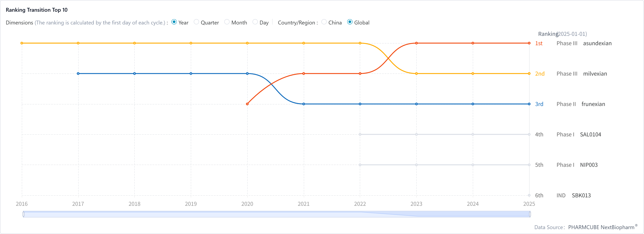Viewport: 644px width, 234px height.
Task: Click SAL0104's 2022 data point
Action: click(x=360, y=134)
